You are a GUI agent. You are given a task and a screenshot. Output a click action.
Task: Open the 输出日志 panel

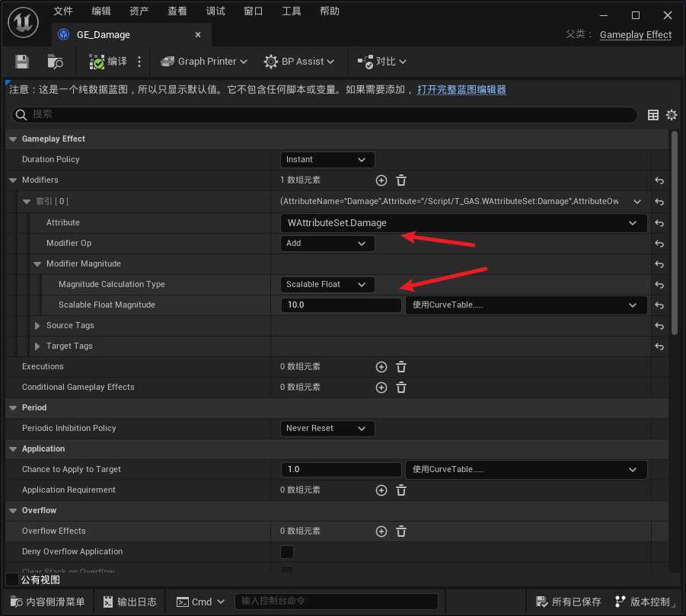[x=129, y=602]
